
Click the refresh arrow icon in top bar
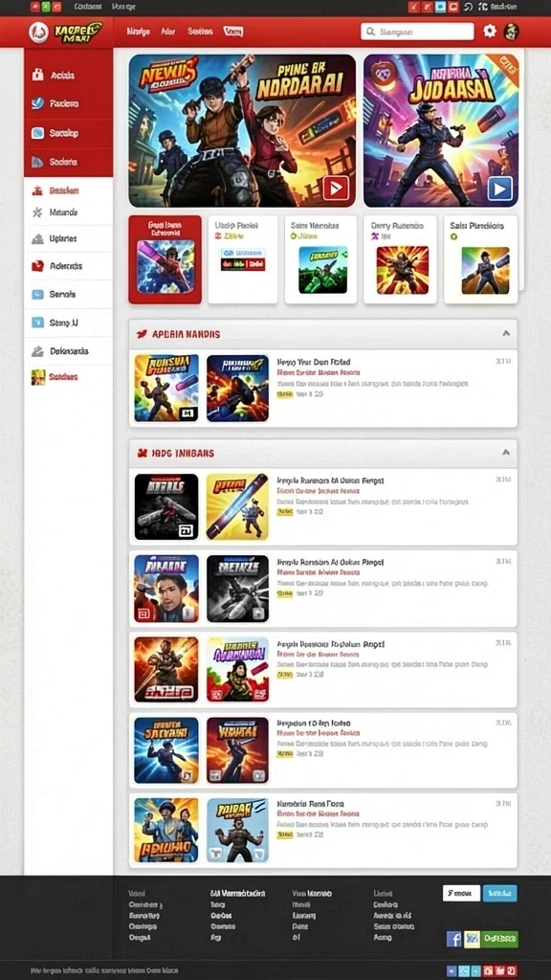[468, 7]
